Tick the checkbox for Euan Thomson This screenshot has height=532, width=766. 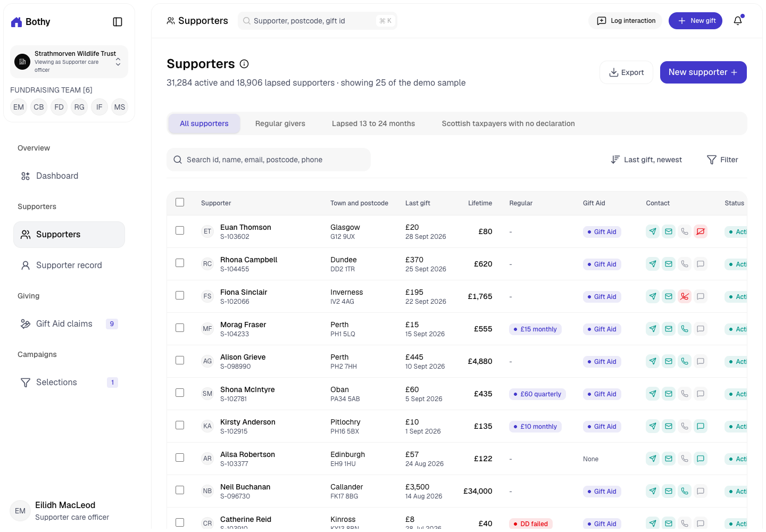(x=180, y=230)
